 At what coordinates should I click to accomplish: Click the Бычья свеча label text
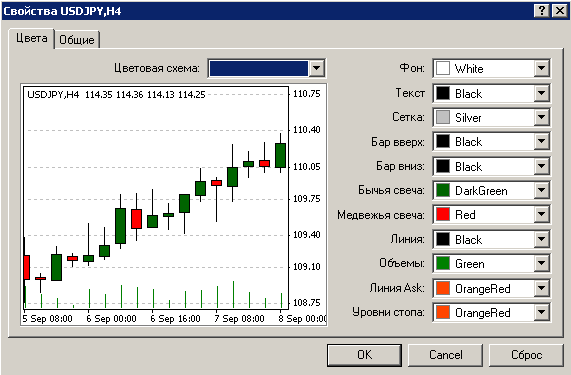pyautogui.click(x=391, y=190)
